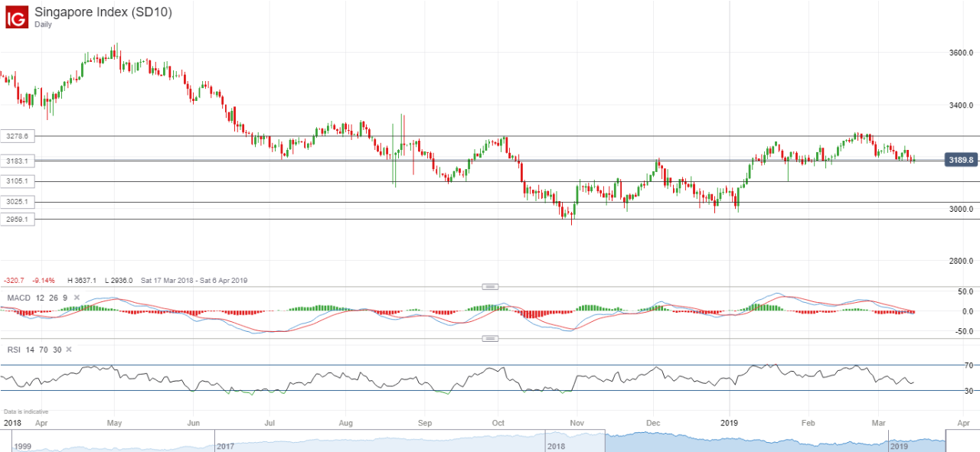Click the 3600.0 price axis label
Viewport: 980px width, 452px height.
pos(961,53)
